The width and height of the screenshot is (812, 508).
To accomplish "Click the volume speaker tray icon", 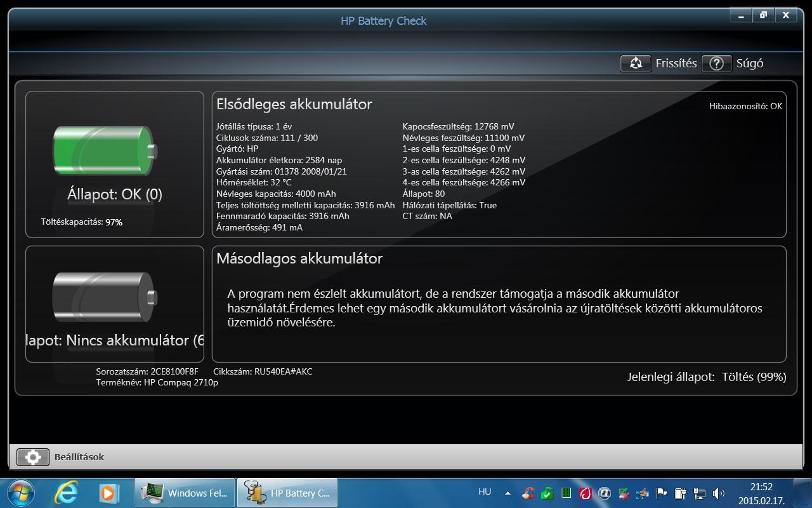I will [x=719, y=493].
